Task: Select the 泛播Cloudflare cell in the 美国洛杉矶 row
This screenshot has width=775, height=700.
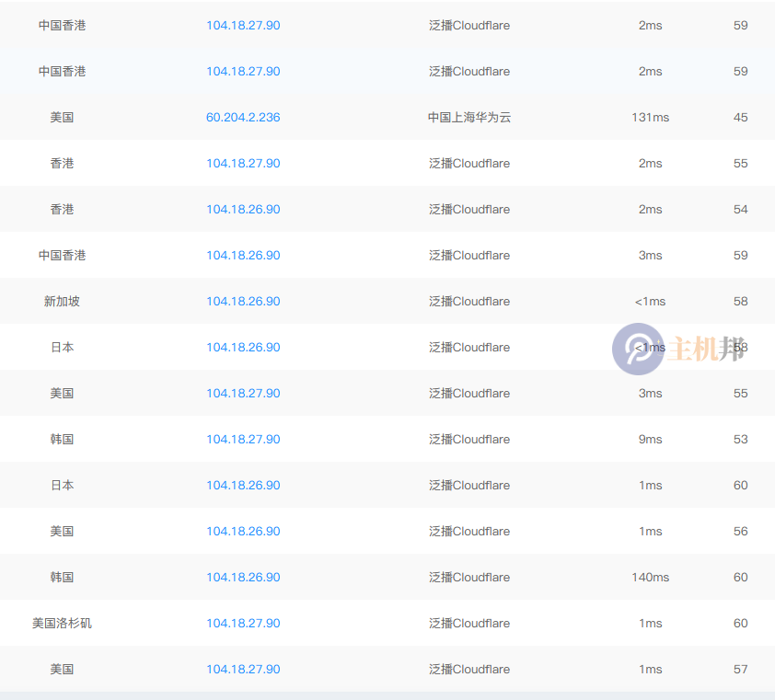Action: coord(469,624)
